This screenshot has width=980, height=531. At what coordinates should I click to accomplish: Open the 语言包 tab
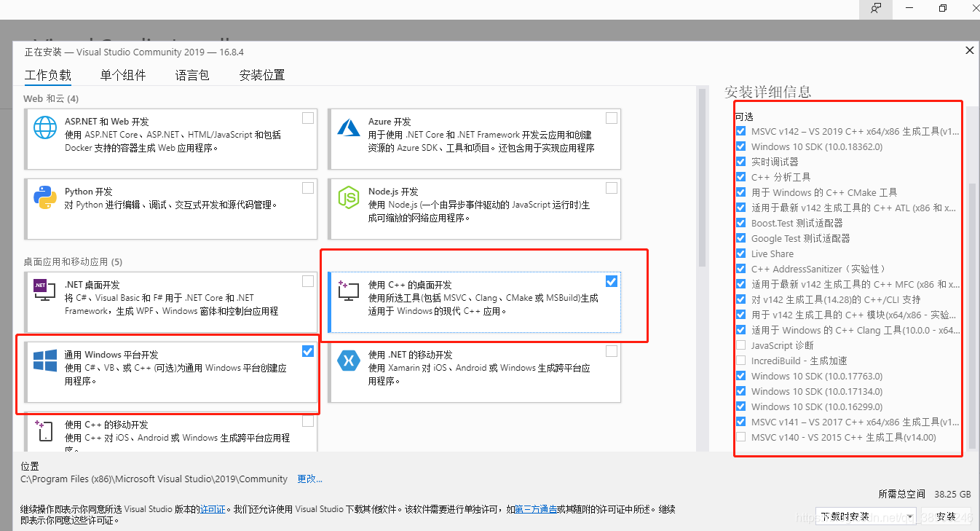pyautogui.click(x=192, y=75)
